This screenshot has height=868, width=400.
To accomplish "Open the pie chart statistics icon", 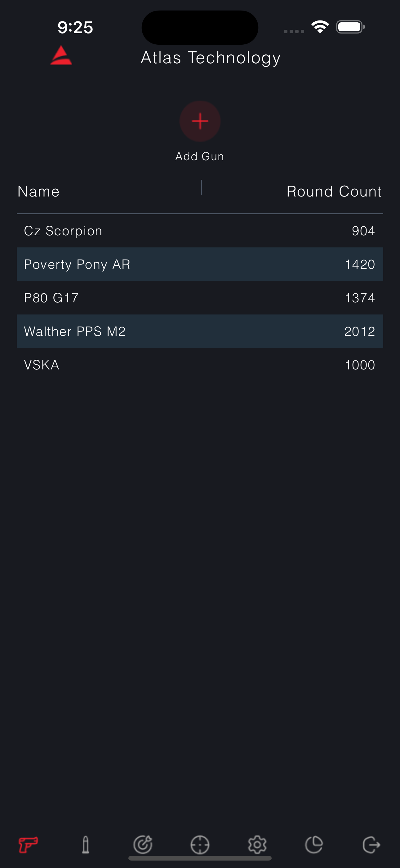I will pos(314,845).
